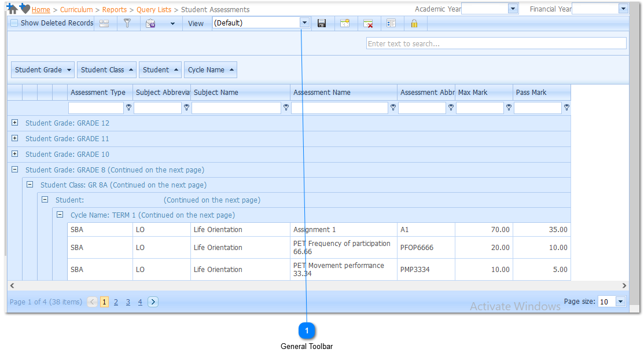The width and height of the screenshot is (644, 360).
Task: Click the Curriculum breadcrumb link
Action: pos(76,9)
